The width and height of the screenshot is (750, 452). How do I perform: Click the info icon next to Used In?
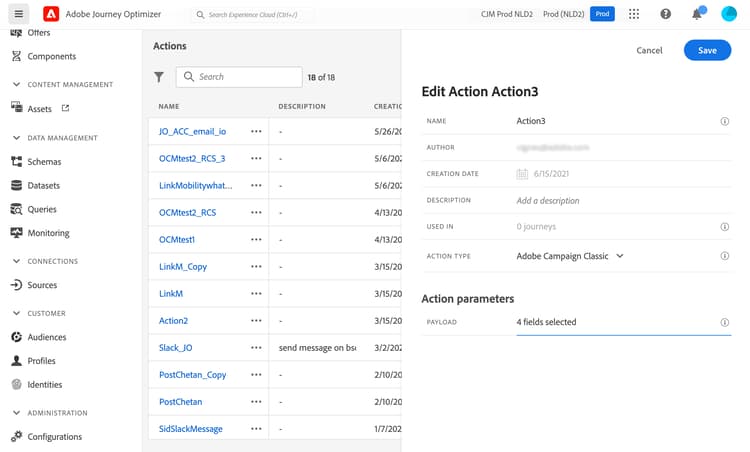coord(725,227)
